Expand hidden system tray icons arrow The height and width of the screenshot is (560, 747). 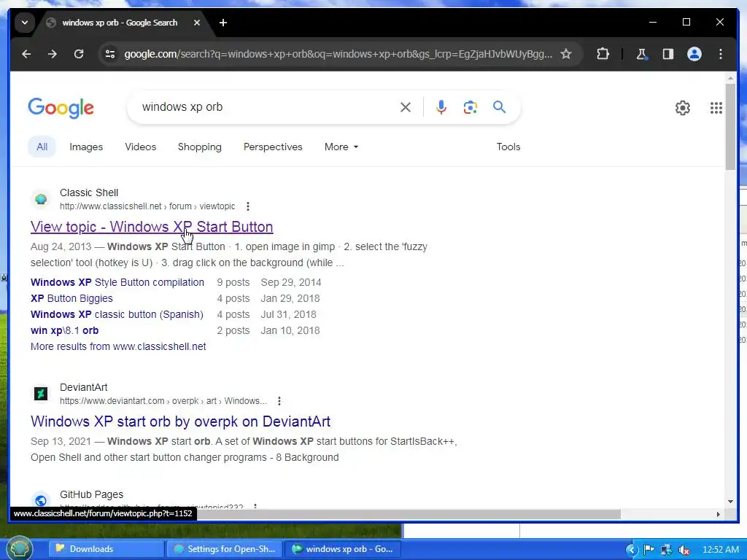(631, 550)
